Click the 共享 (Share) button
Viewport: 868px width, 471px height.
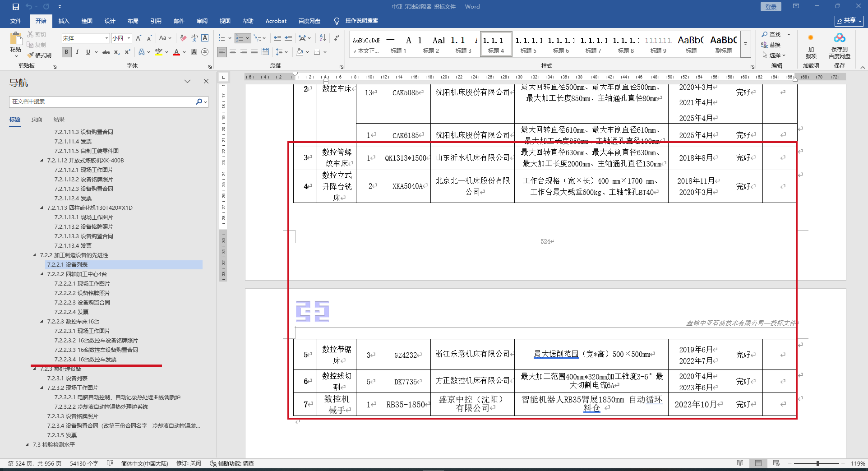pyautogui.click(x=849, y=21)
